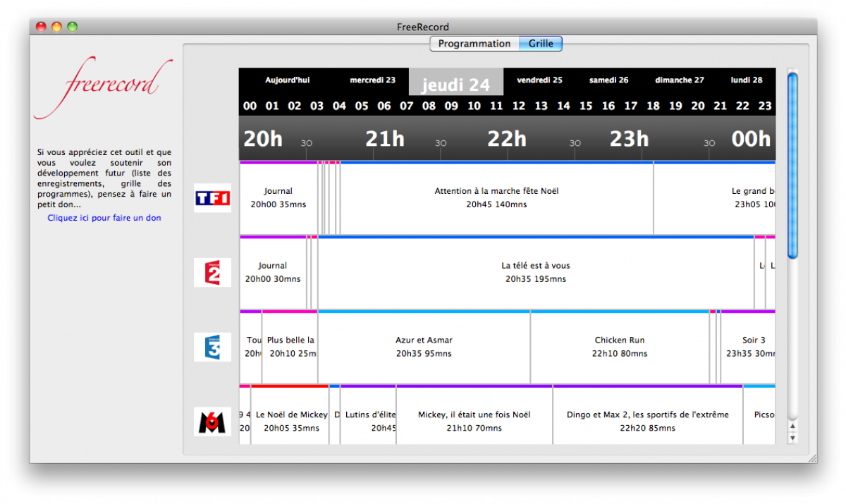Click the M6 channel logo
This screenshot has height=504, width=846.
pos(212,422)
